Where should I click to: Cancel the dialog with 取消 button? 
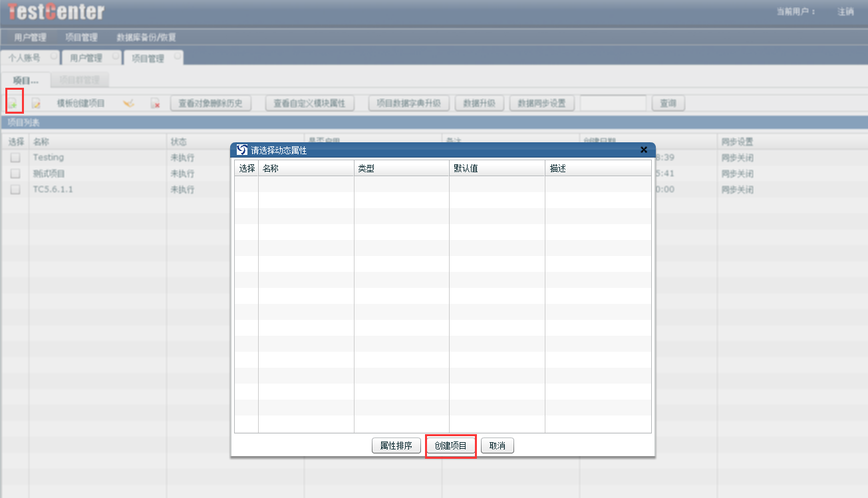coord(497,446)
